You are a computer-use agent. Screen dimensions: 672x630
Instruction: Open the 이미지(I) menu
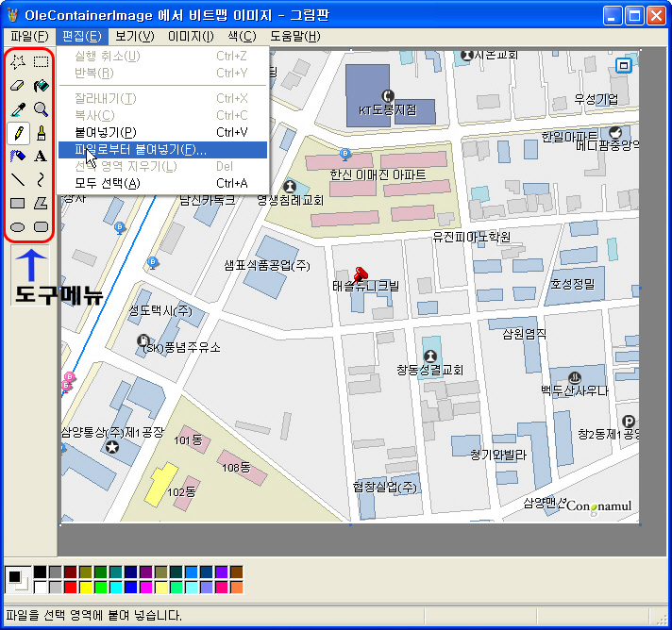click(191, 37)
